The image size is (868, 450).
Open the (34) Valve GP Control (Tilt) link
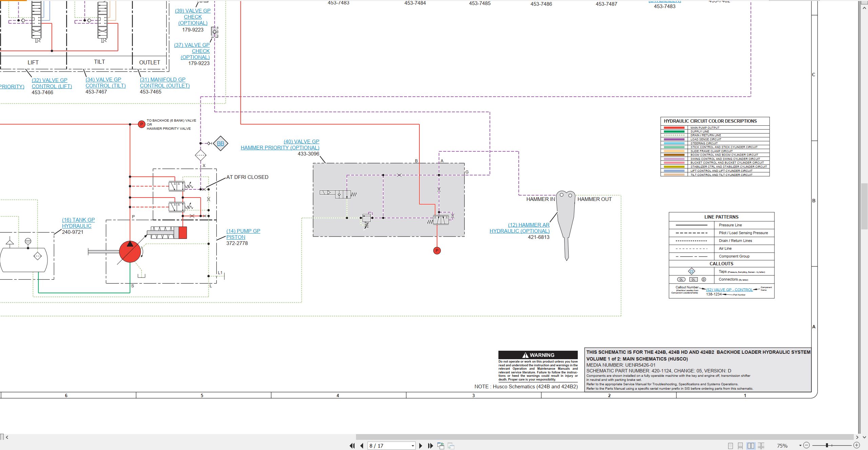point(105,83)
